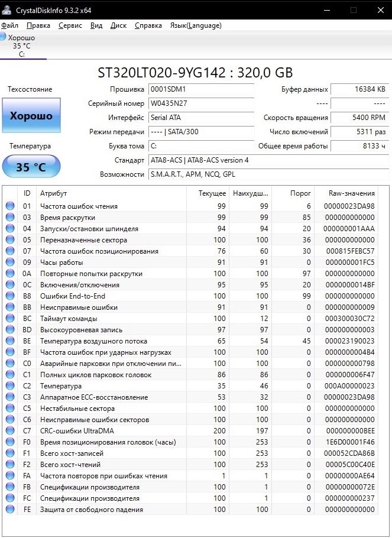
Task: Click status orb for C1 Полных циклов парковок
Action: point(10,374)
